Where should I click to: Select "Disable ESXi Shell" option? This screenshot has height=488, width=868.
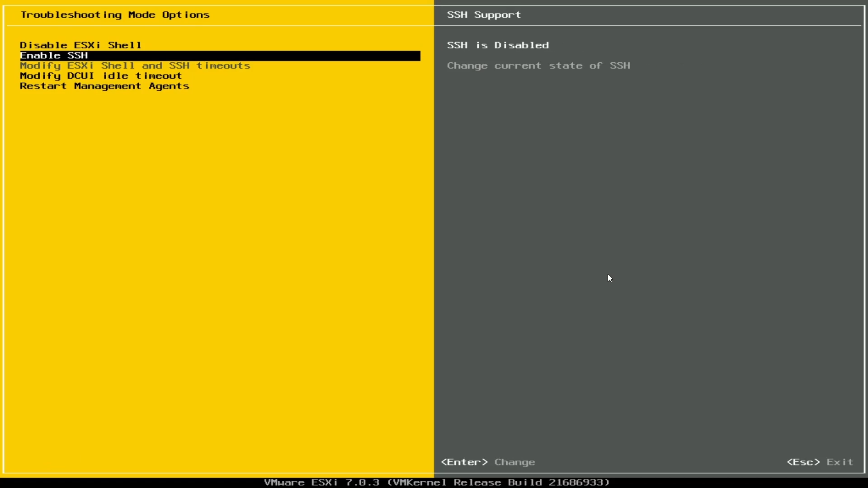[80, 45]
